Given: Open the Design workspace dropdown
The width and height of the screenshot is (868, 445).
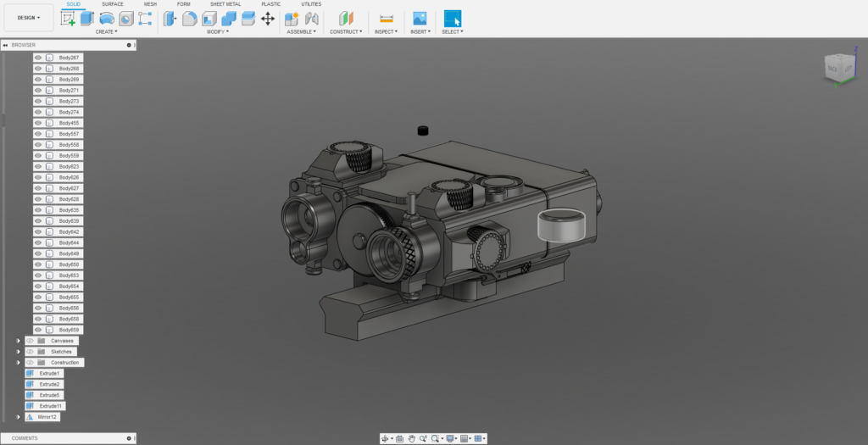Looking at the screenshot, I should (x=29, y=17).
